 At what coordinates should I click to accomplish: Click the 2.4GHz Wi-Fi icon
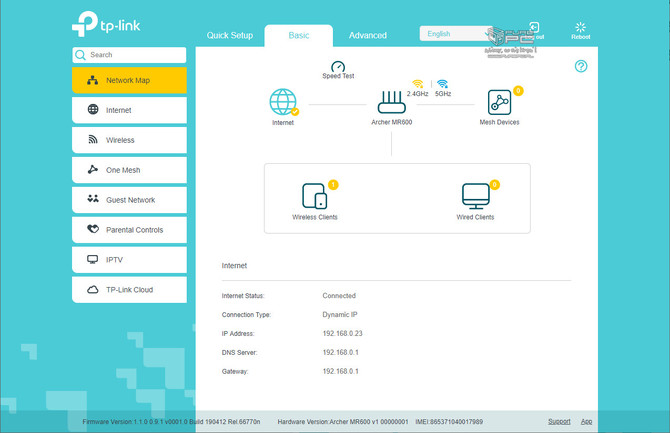pyautogui.click(x=418, y=84)
